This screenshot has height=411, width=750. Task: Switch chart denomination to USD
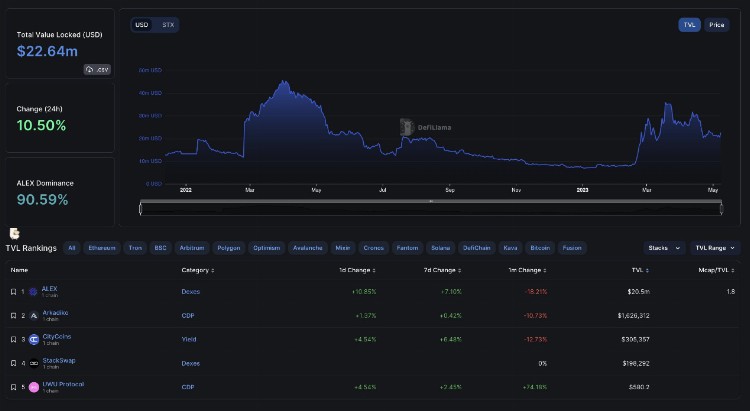(142, 24)
